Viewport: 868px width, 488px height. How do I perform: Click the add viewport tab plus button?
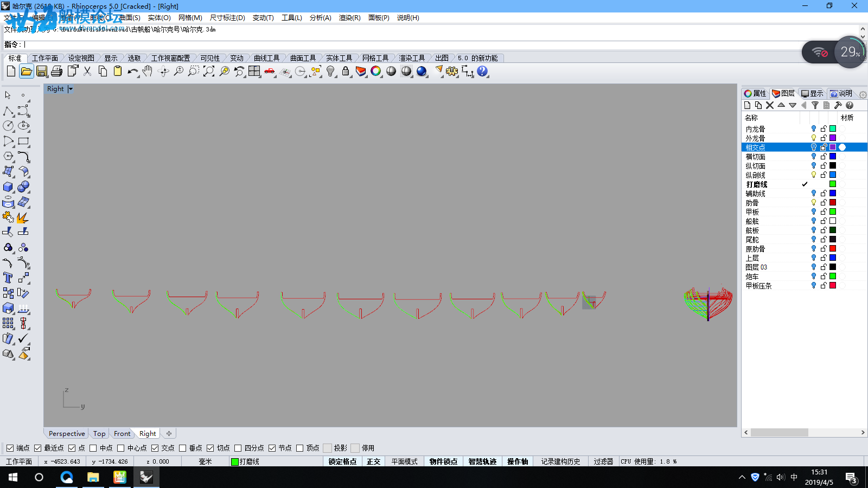[x=169, y=434]
